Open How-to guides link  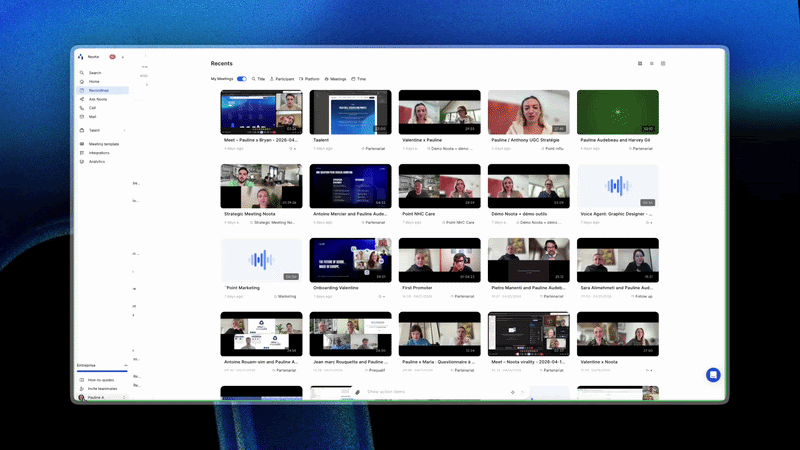pyautogui.click(x=101, y=380)
